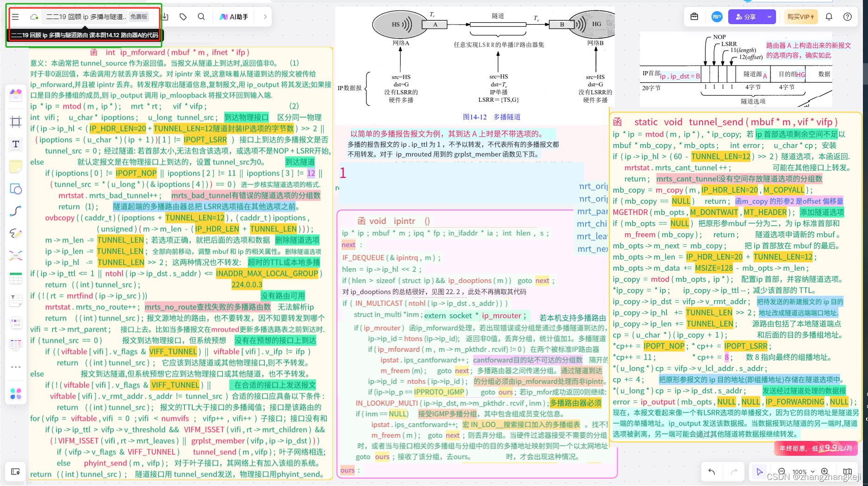Click the 'int ip_mforward' function heading

[x=177, y=53]
